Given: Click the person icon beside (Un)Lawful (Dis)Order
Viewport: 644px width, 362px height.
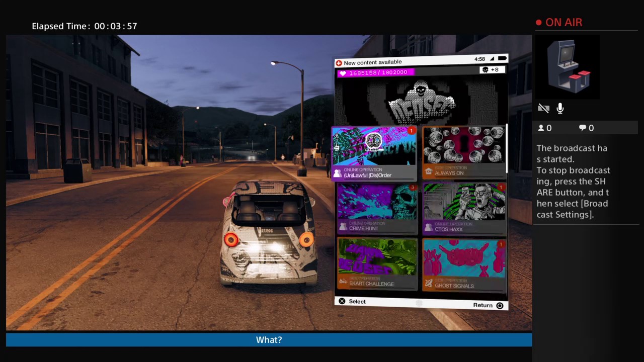Looking at the screenshot, I should click(x=337, y=173).
